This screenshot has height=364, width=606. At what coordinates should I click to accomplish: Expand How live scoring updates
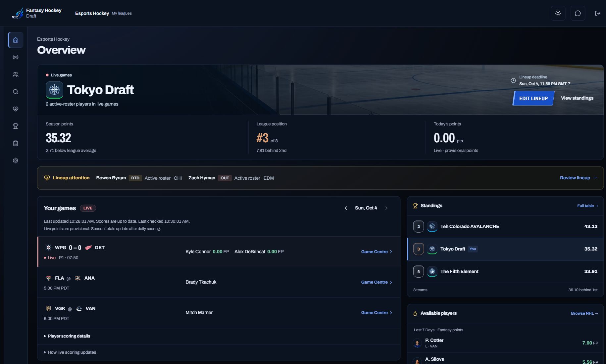70,352
